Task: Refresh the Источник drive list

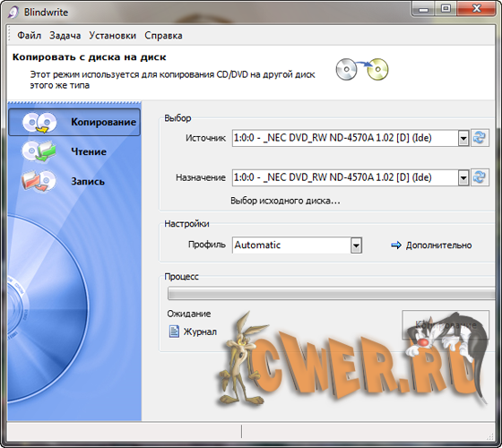Action: 480,138
